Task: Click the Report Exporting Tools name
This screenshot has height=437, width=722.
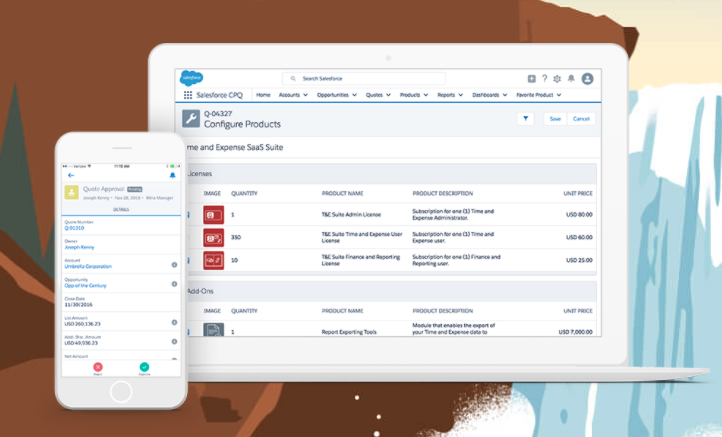Action: tap(349, 332)
